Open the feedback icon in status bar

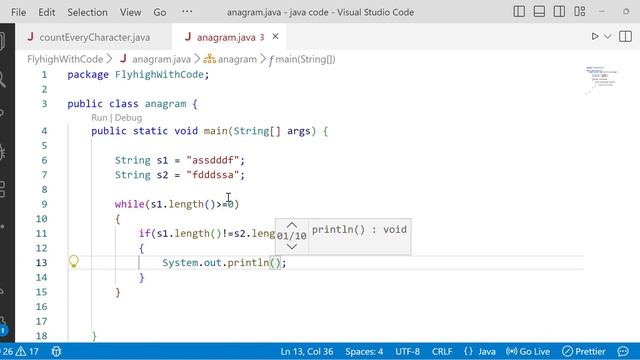[623, 351]
